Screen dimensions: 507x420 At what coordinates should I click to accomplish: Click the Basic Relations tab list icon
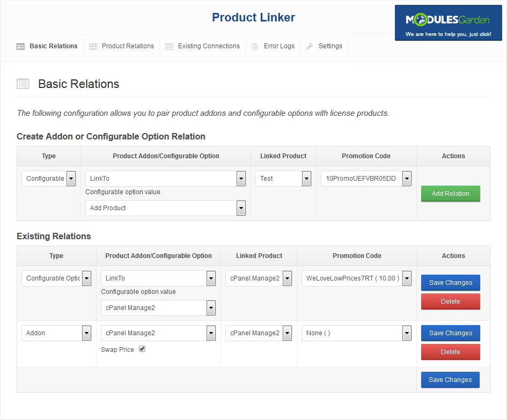pos(20,47)
